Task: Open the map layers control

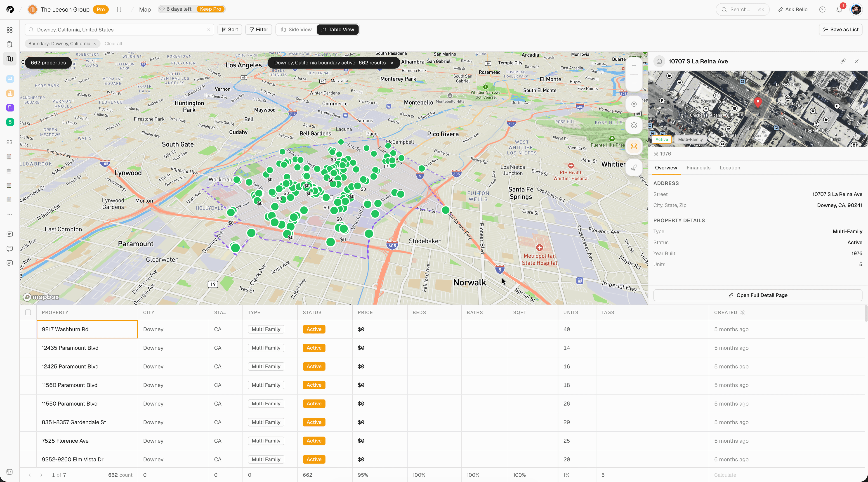Action: (x=634, y=125)
